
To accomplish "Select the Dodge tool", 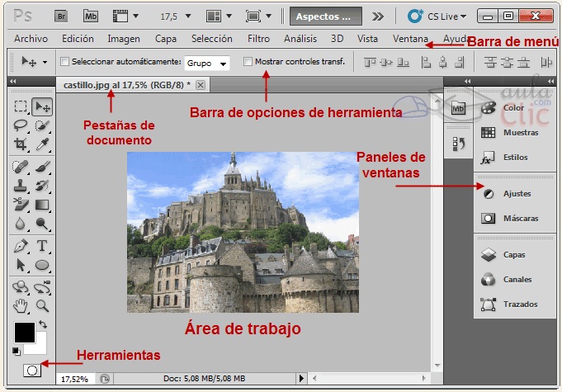I will (42, 224).
